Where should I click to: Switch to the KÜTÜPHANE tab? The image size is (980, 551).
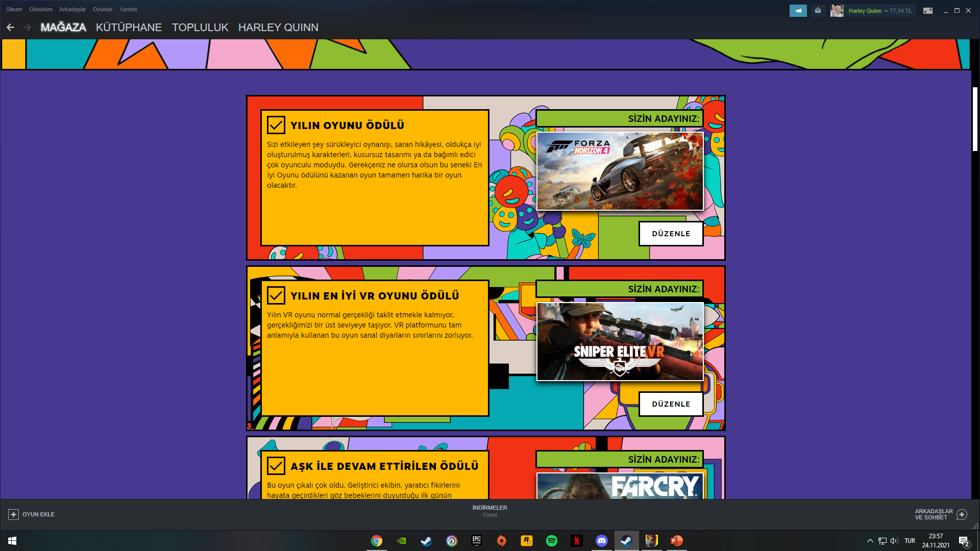[129, 28]
